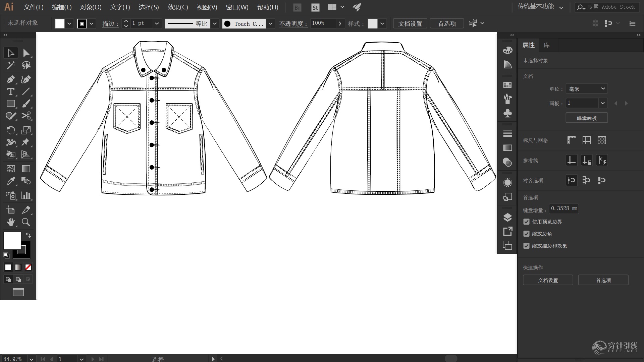Open the 不透明度 opacity dropdown arrow
The image size is (644, 362).
pyautogui.click(x=340, y=23)
